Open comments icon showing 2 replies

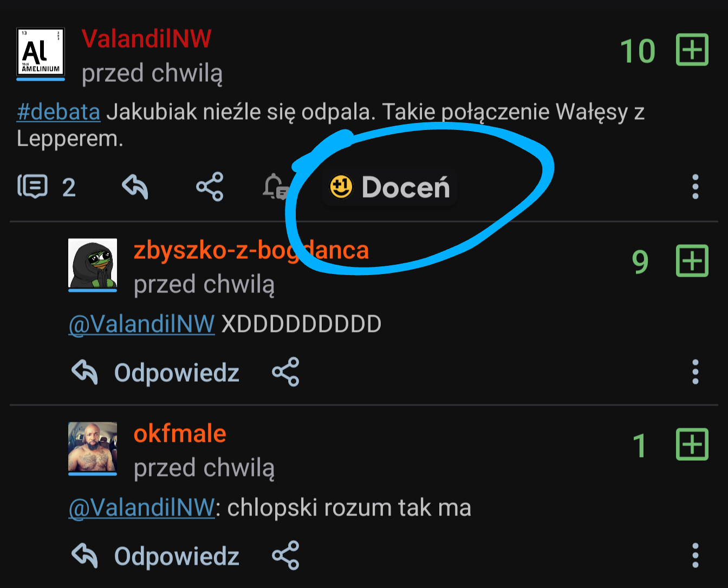click(47, 187)
